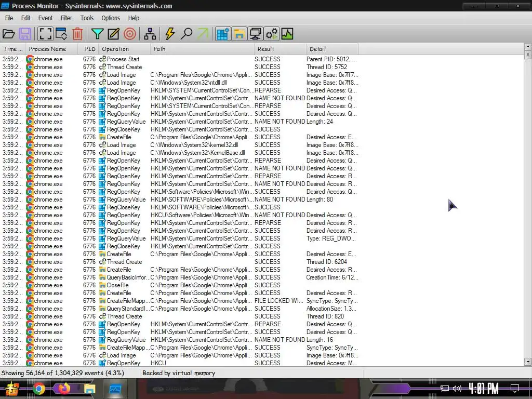The height and width of the screenshot is (399, 532).
Task: Click the Path column header
Action: tap(202, 49)
